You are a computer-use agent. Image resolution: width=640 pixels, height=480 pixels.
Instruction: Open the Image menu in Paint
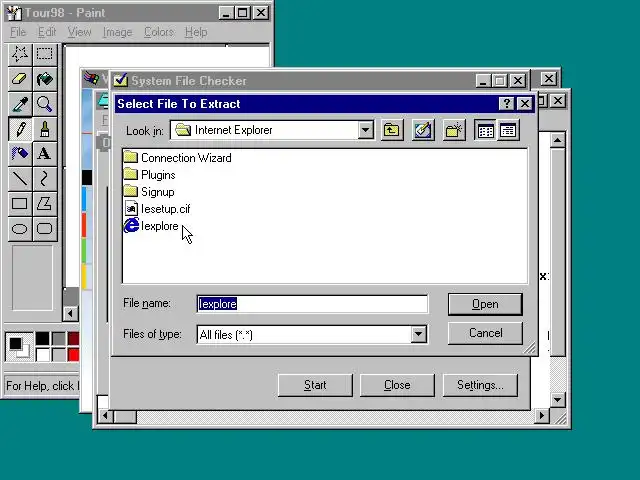pyautogui.click(x=118, y=32)
